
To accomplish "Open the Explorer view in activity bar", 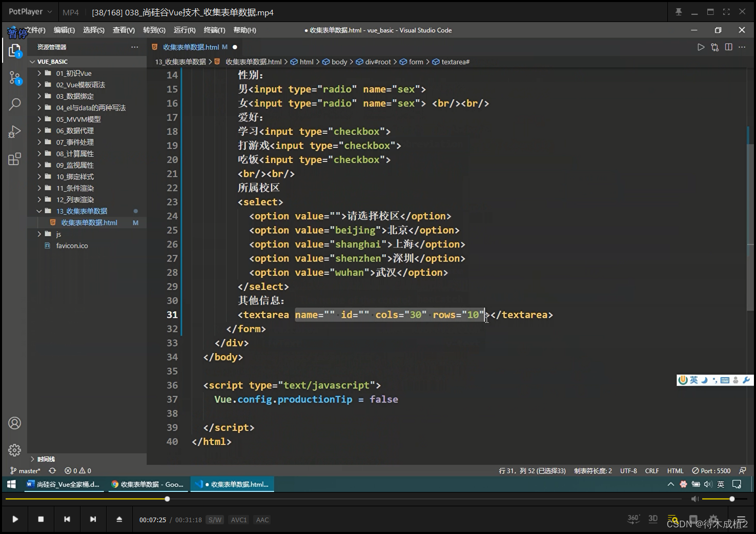I will coord(15,50).
